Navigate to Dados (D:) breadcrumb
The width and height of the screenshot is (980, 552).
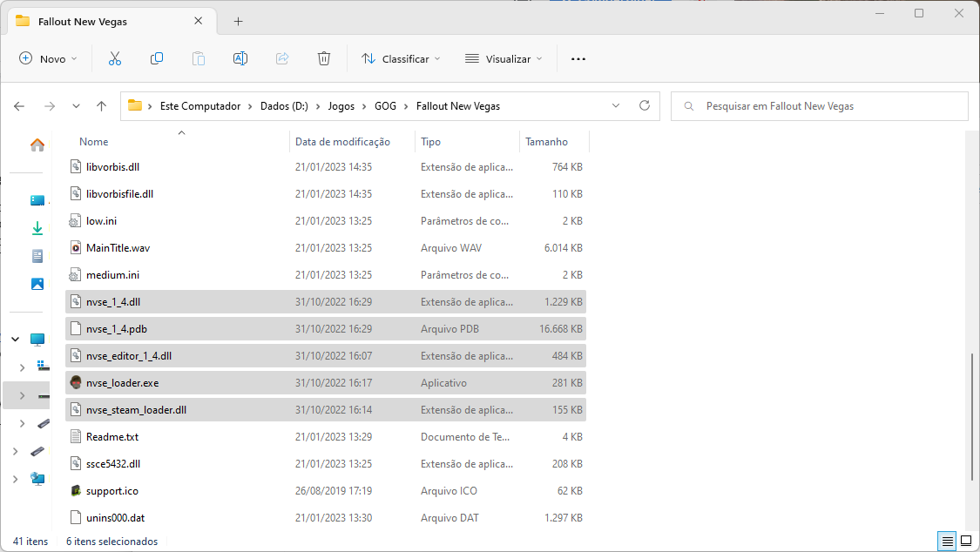(x=284, y=106)
